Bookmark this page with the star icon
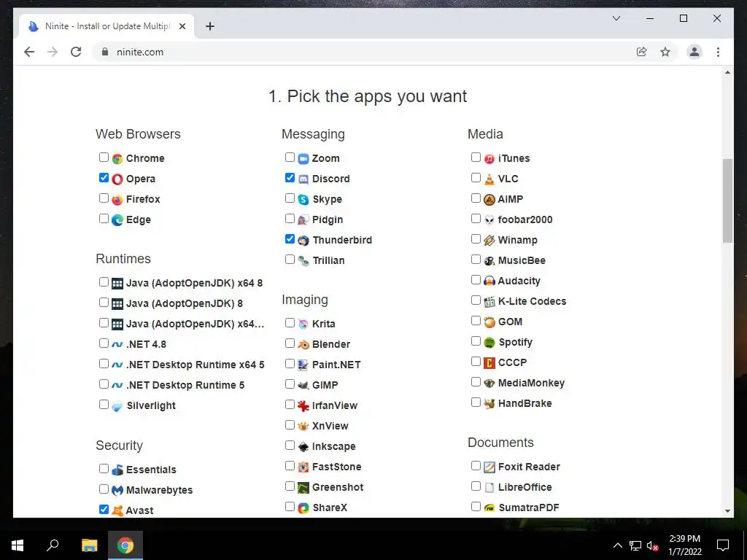Image resolution: width=747 pixels, height=560 pixels. click(665, 52)
